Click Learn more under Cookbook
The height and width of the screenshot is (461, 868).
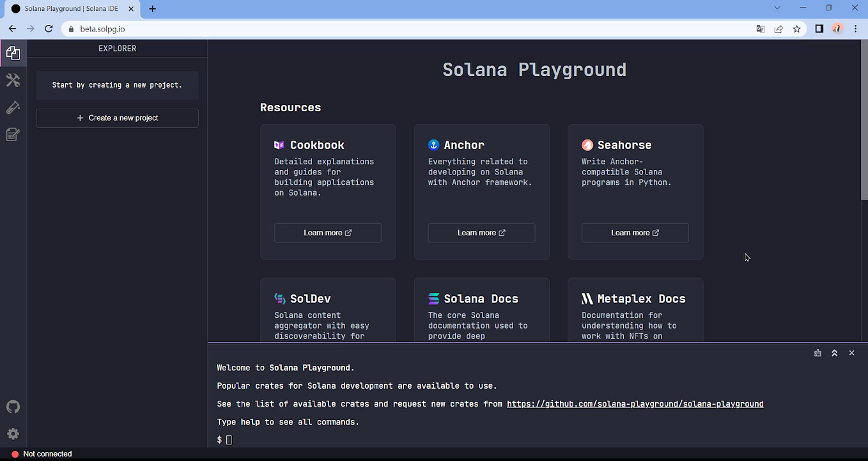coord(327,232)
